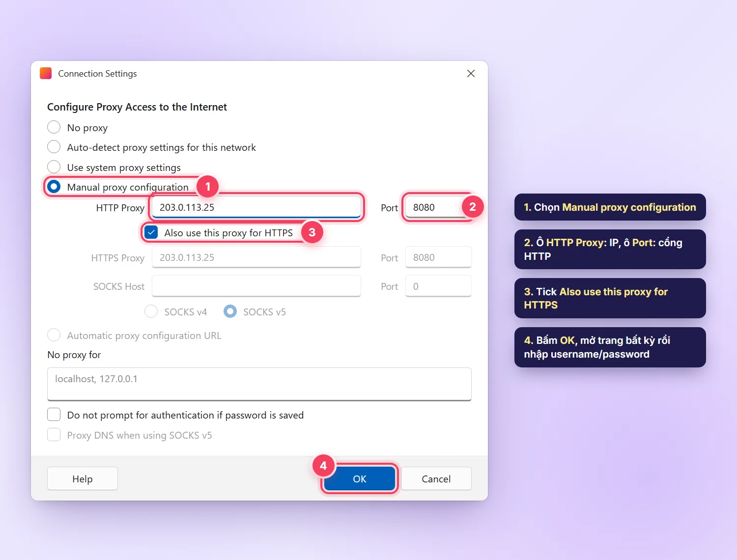Click the Firefox icon in the title bar
Image resolution: width=737 pixels, height=560 pixels.
coord(46,73)
